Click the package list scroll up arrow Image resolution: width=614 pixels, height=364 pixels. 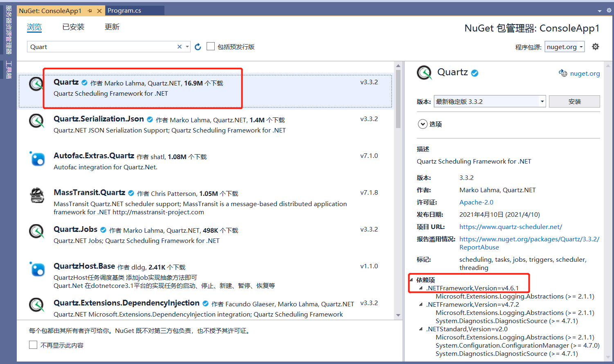click(x=398, y=65)
